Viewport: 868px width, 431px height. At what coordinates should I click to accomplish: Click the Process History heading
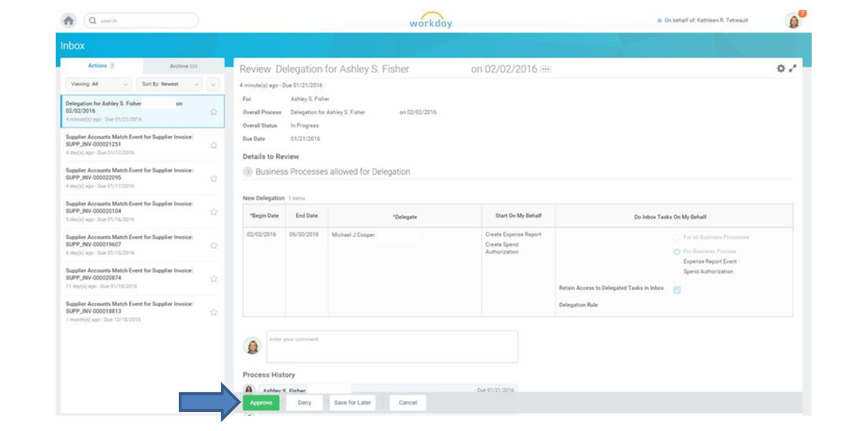(x=269, y=375)
